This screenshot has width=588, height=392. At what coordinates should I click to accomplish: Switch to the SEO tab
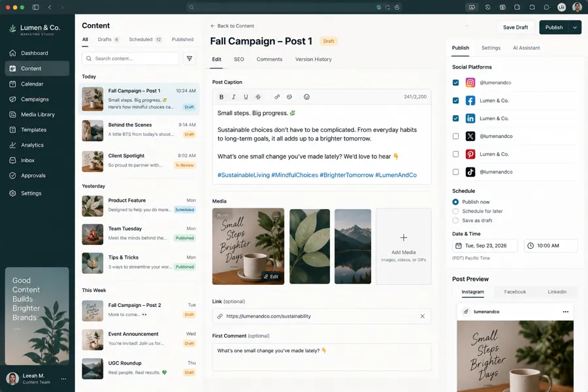(x=239, y=59)
